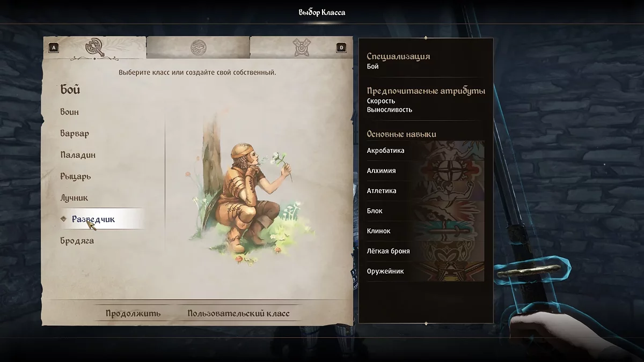This screenshot has width=644, height=362.
Task: Select the Клинок skill row
Action: (x=425, y=231)
